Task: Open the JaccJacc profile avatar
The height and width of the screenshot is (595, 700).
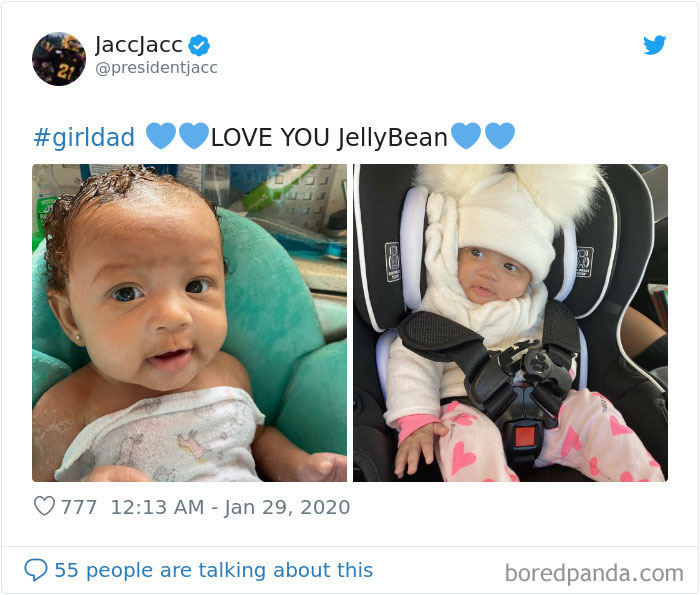Action: (59, 59)
